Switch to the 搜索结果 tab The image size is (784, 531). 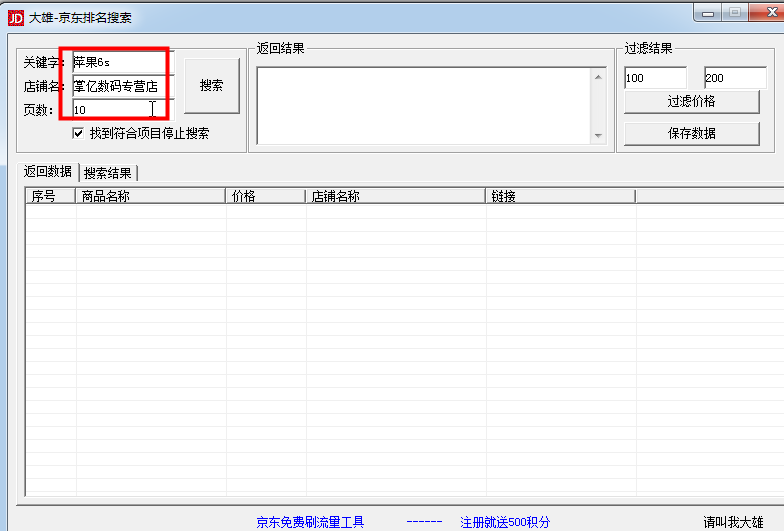tap(108, 173)
